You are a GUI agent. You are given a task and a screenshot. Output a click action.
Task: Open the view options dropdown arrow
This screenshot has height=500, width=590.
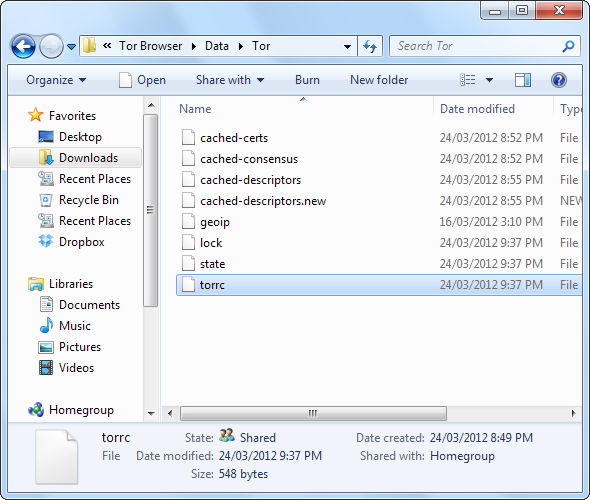click(x=489, y=80)
